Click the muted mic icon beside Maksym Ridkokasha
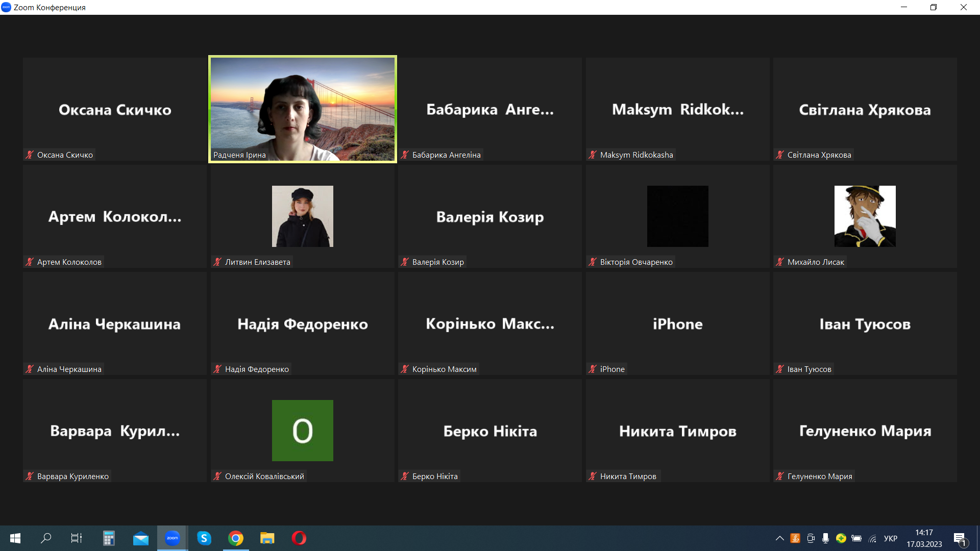Screen dimensions: 980x551 (593, 155)
